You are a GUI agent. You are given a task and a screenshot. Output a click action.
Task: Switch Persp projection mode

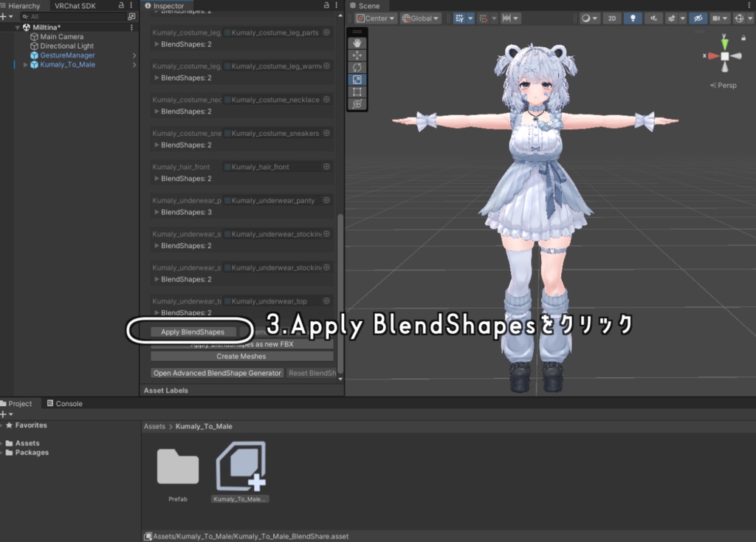tap(724, 86)
